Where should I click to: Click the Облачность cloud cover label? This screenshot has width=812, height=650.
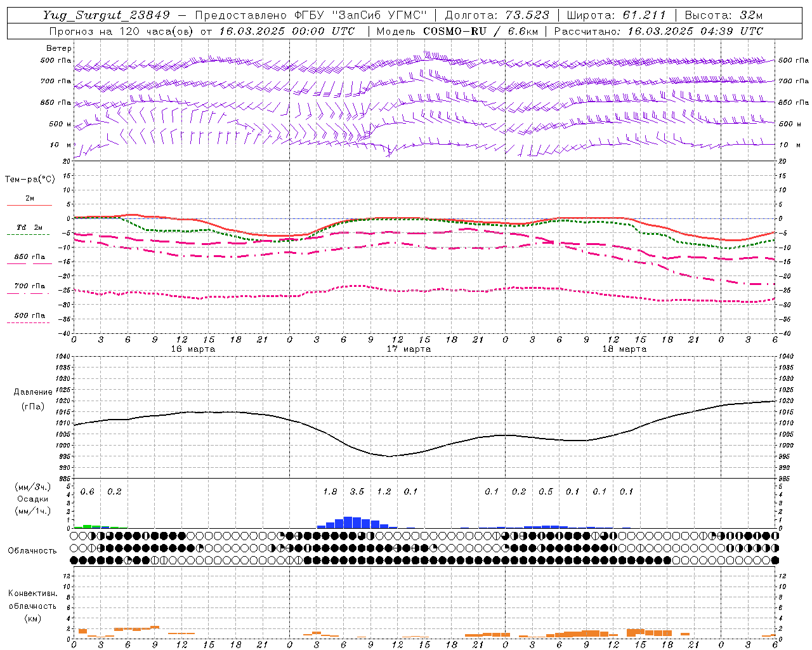(32, 551)
